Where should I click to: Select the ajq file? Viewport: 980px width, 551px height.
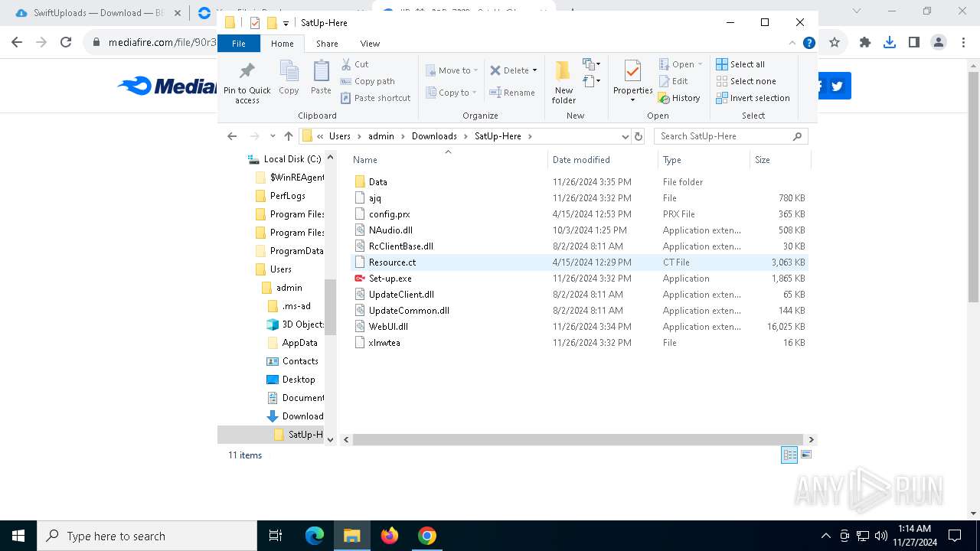click(580, 198)
